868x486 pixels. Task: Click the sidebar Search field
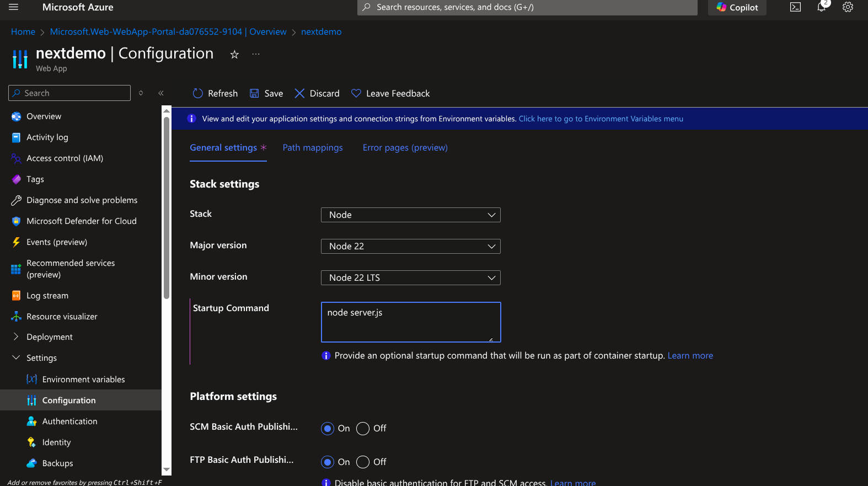pos(69,93)
